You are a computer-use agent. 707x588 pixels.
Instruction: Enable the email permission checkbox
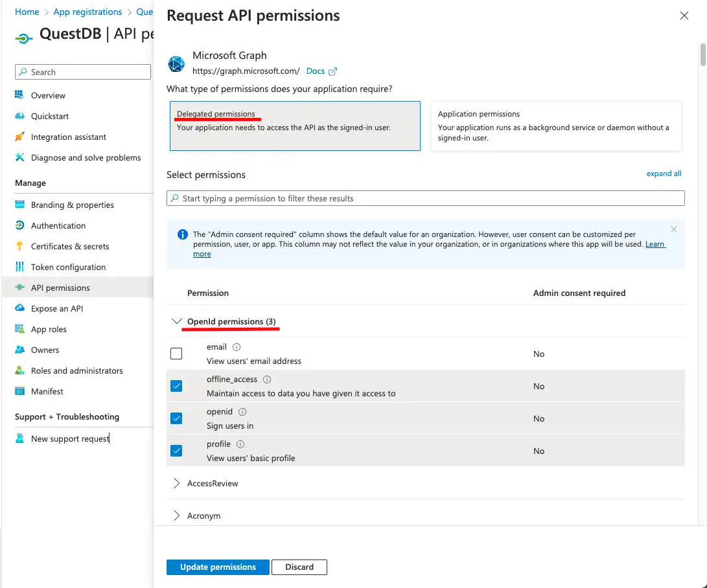[x=176, y=353]
